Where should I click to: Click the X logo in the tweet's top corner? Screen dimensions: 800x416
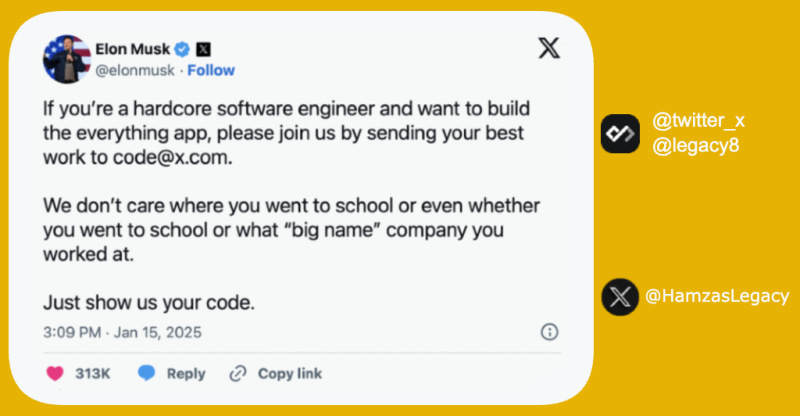549,49
